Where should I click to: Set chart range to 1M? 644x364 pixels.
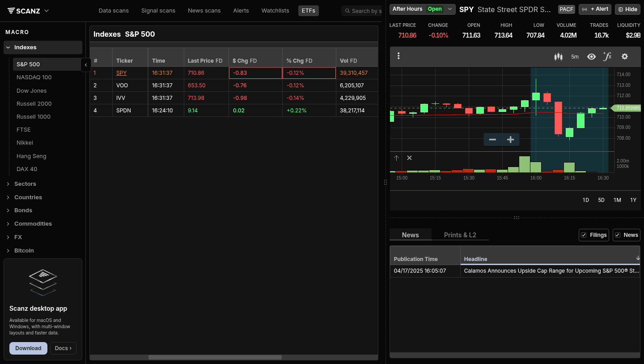(617, 200)
